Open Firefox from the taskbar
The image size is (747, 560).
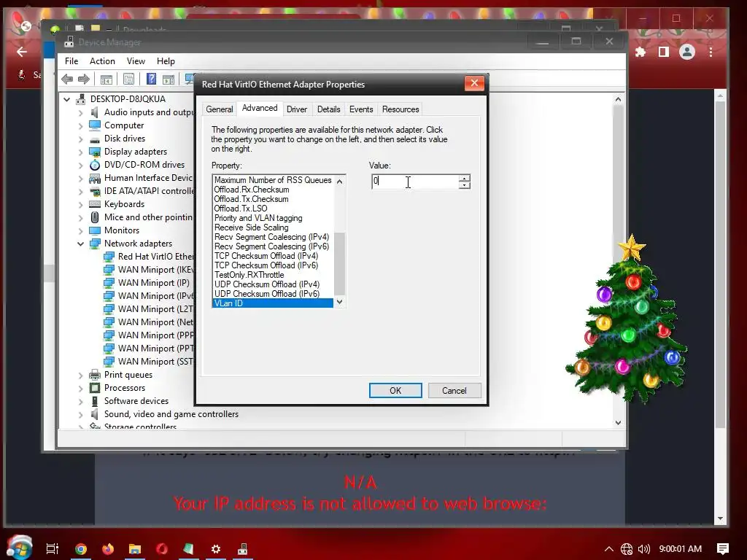coord(108,549)
